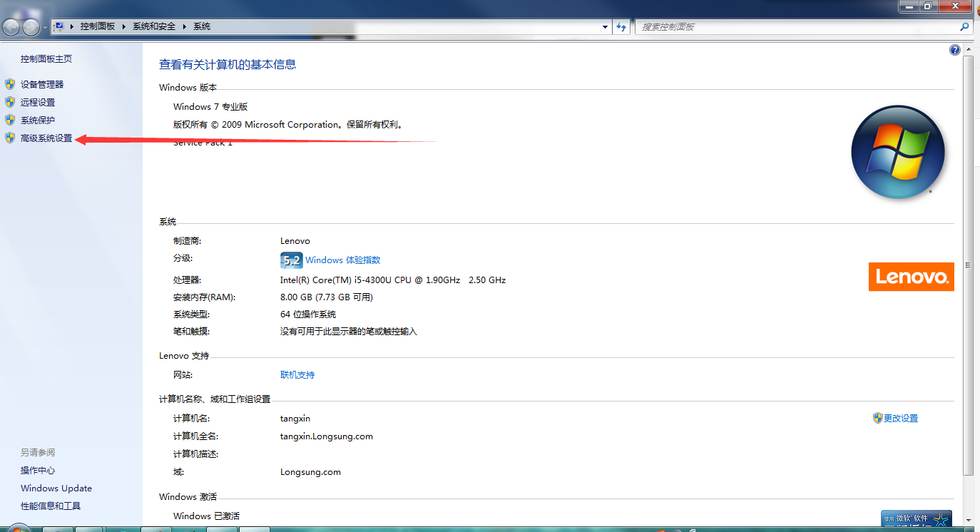Image resolution: width=980 pixels, height=532 pixels.
Task: Click the vertical scrollbar thumb
Action: pyautogui.click(x=968, y=265)
